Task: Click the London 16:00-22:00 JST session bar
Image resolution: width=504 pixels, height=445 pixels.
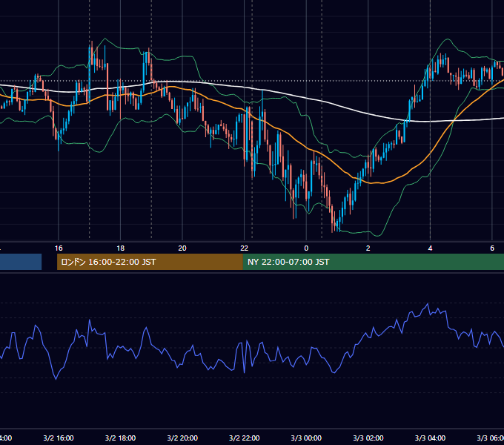Action: point(150,262)
